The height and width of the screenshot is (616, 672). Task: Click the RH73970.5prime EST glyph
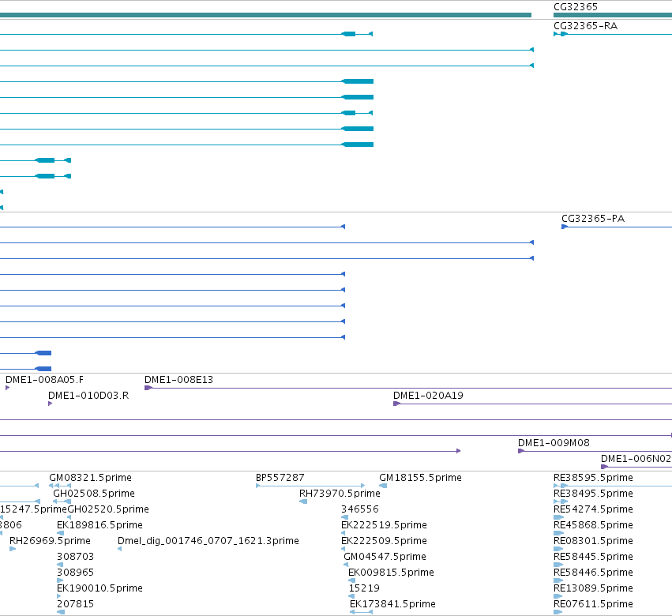click(x=303, y=501)
